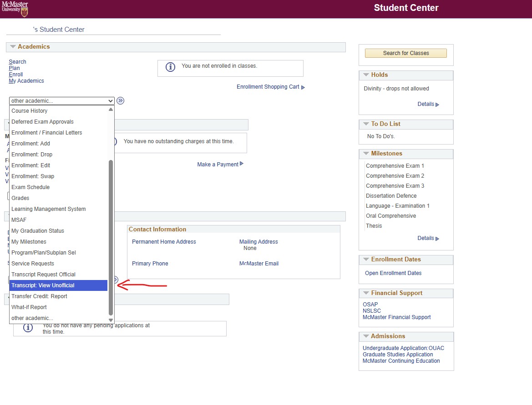The image size is (532, 405).
Task: Open the OSAP link
Action: (x=370, y=305)
